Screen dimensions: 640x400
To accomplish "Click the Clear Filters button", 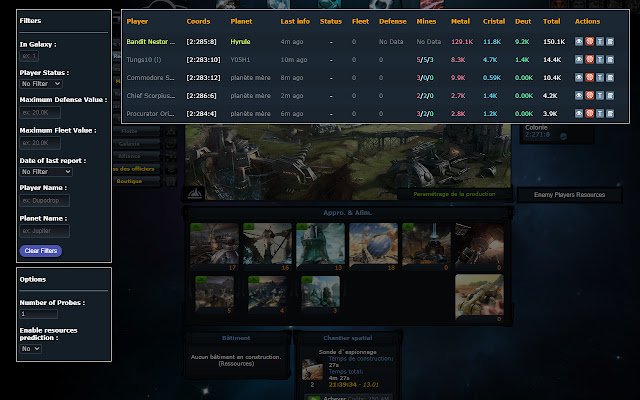I will coord(41,251).
